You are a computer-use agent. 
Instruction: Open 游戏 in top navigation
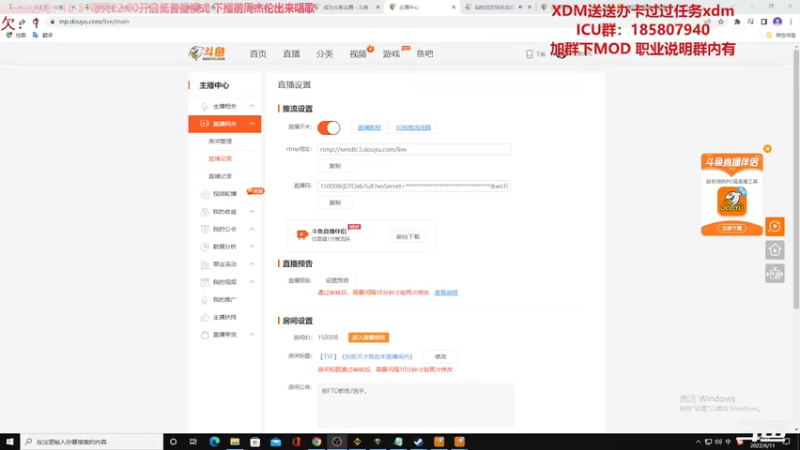[391, 54]
